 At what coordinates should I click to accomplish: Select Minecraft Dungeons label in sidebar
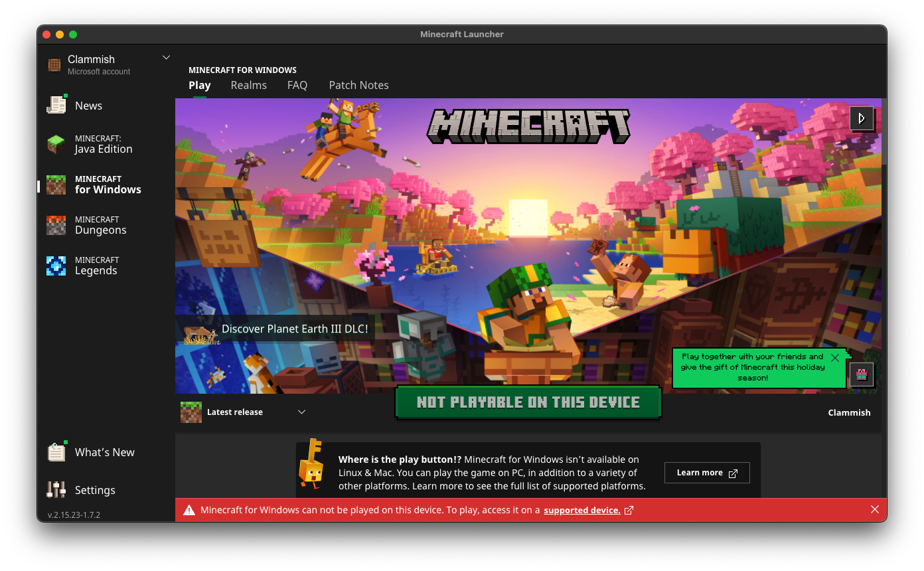click(x=100, y=225)
